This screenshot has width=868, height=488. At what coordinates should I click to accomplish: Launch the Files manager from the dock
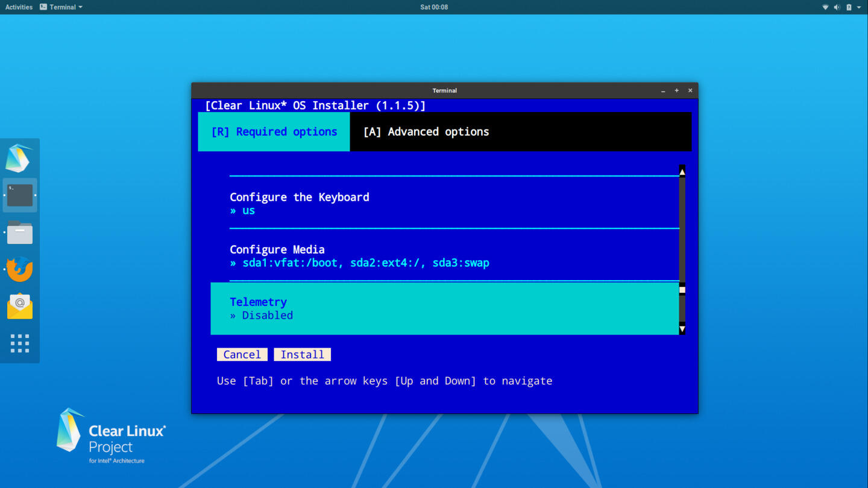click(20, 233)
